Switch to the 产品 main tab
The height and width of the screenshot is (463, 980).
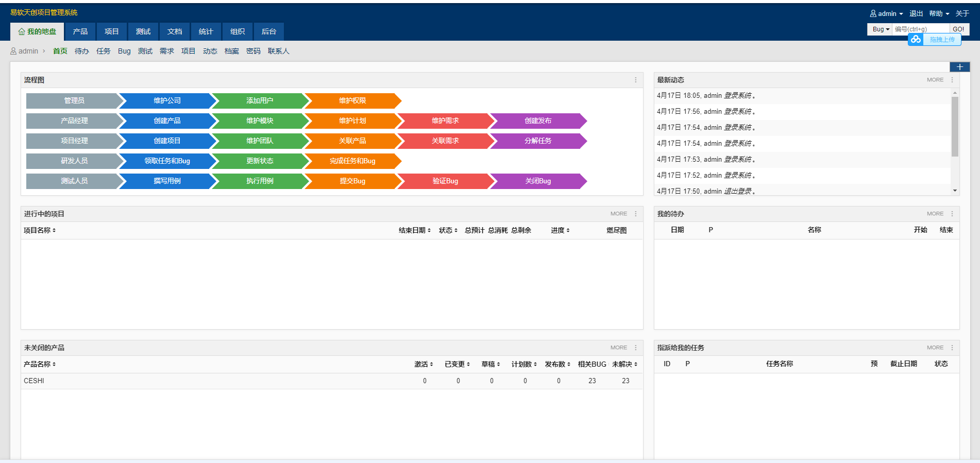[x=80, y=31]
